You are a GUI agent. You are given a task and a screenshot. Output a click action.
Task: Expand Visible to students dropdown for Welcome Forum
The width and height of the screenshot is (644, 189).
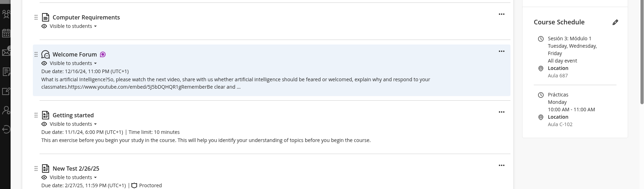point(73,63)
